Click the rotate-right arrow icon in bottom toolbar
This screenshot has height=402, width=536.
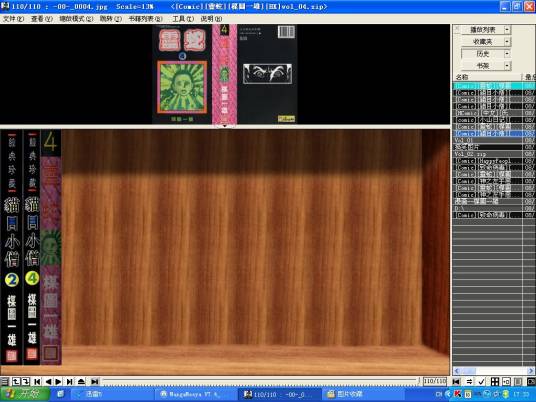26,381
